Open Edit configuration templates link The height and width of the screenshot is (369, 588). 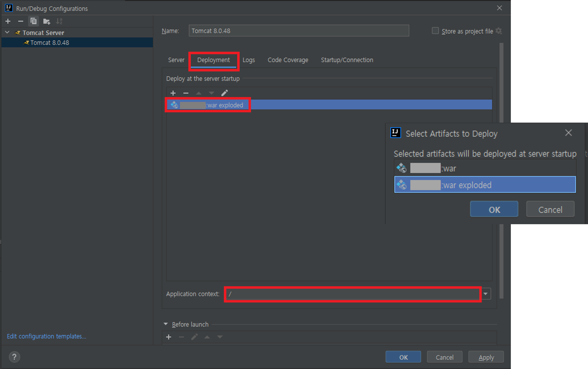[46, 336]
